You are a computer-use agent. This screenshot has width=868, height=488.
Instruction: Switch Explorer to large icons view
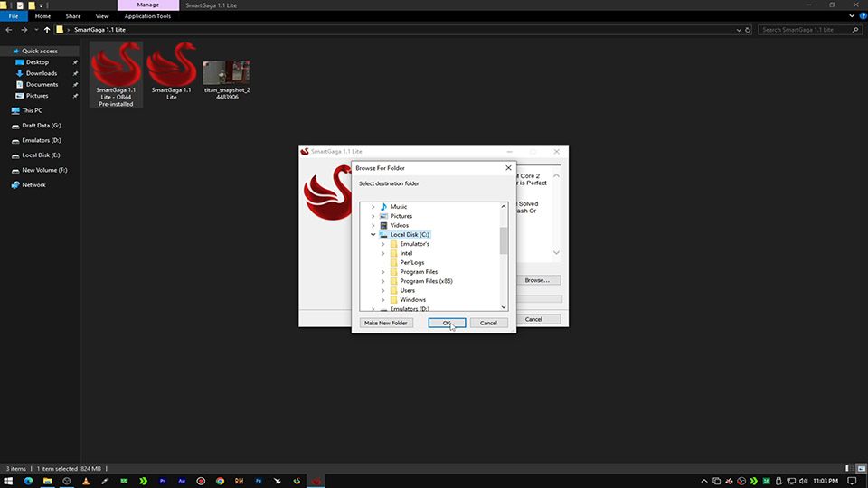pos(862,469)
